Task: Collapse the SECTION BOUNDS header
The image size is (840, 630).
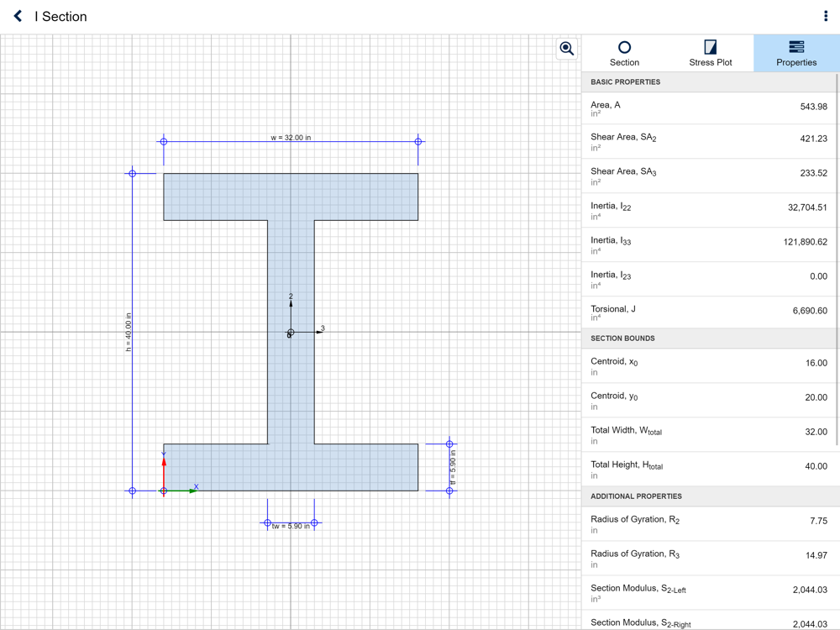Action: [x=709, y=339]
